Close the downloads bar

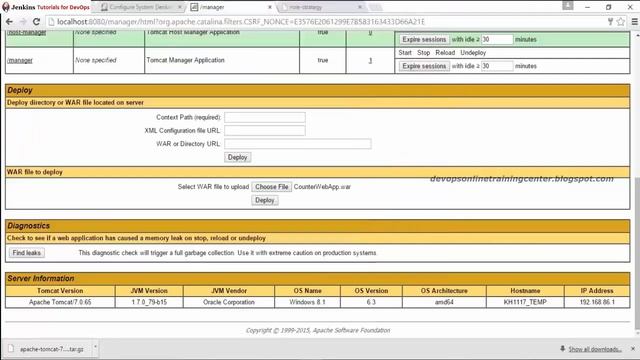tap(633, 349)
